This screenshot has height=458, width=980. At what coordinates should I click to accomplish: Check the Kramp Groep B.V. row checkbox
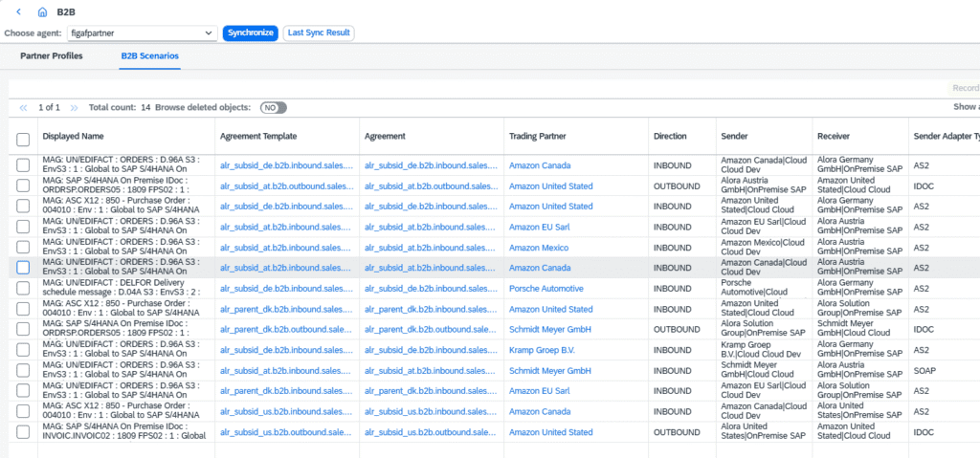[x=23, y=350]
